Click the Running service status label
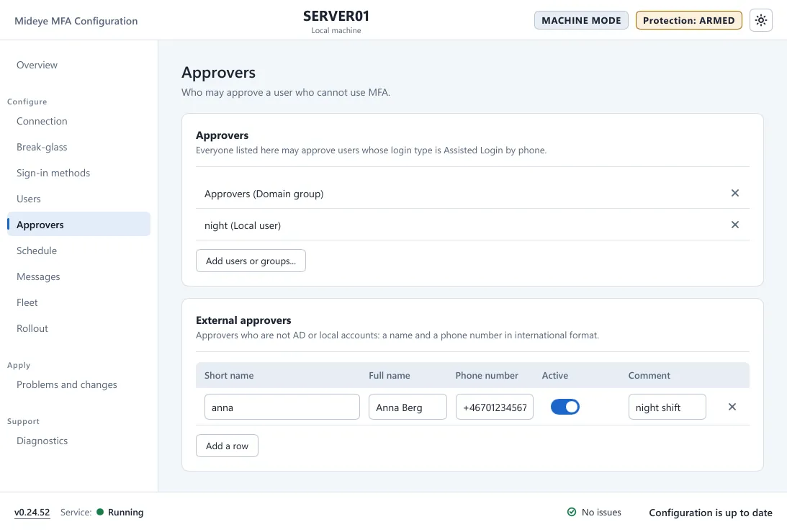787x532 pixels. [125, 513]
